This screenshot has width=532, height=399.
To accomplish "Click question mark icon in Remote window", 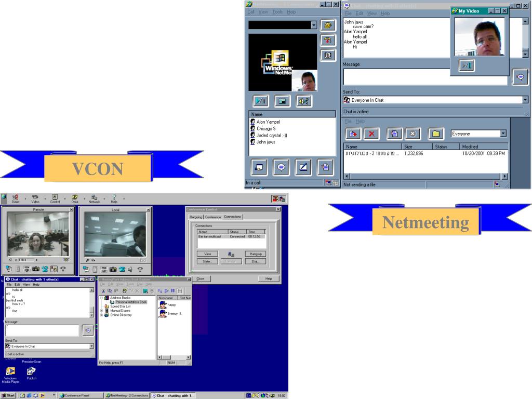I will coord(63,269).
